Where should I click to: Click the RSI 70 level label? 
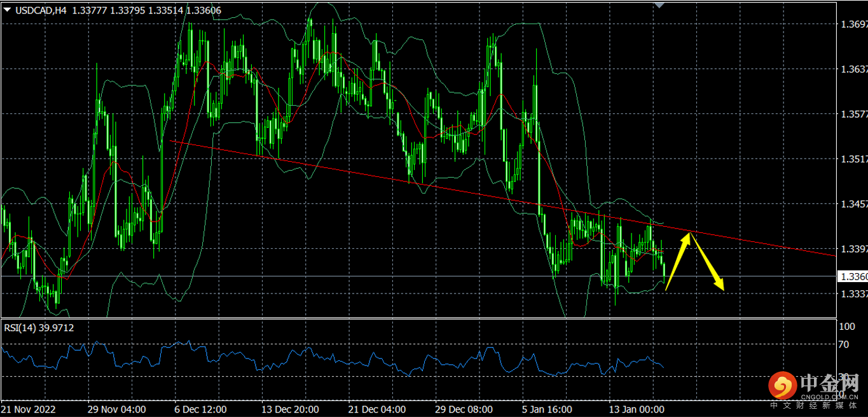tap(843, 344)
